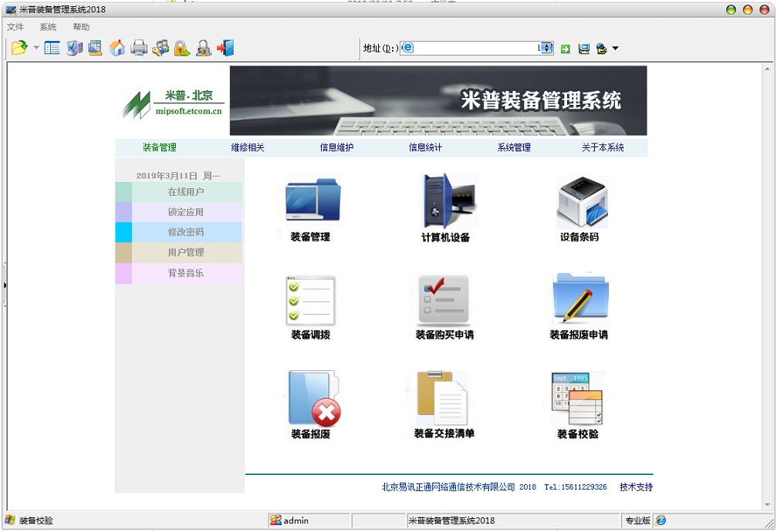This screenshot has width=777, height=532.
Task: Click the 专业版 status bar entry
Action: point(637,520)
